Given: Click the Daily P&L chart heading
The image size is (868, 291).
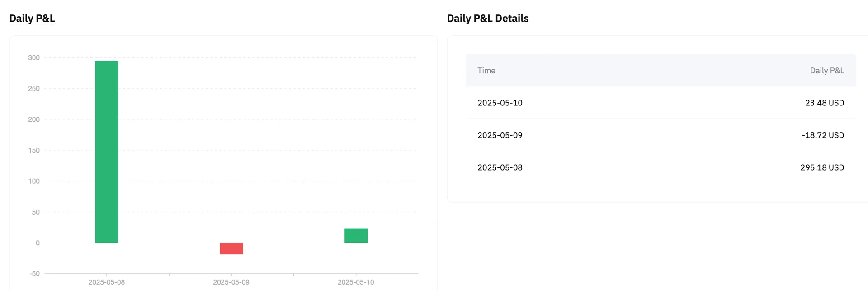Looking at the screenshot, I should pyautogui.click(x=32, y=19).
